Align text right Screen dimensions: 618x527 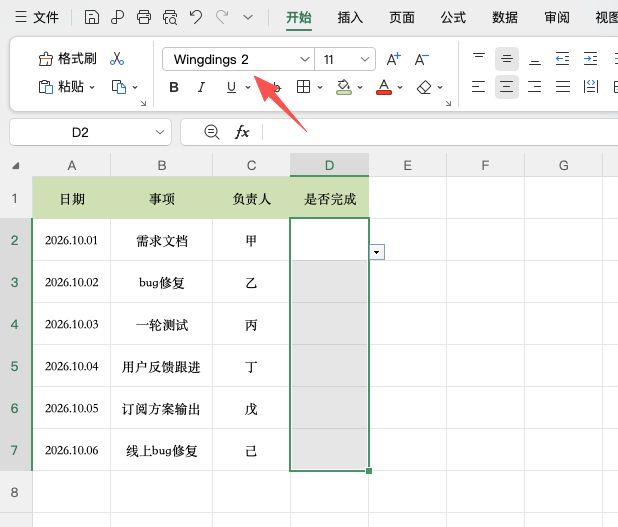point(534,87)
